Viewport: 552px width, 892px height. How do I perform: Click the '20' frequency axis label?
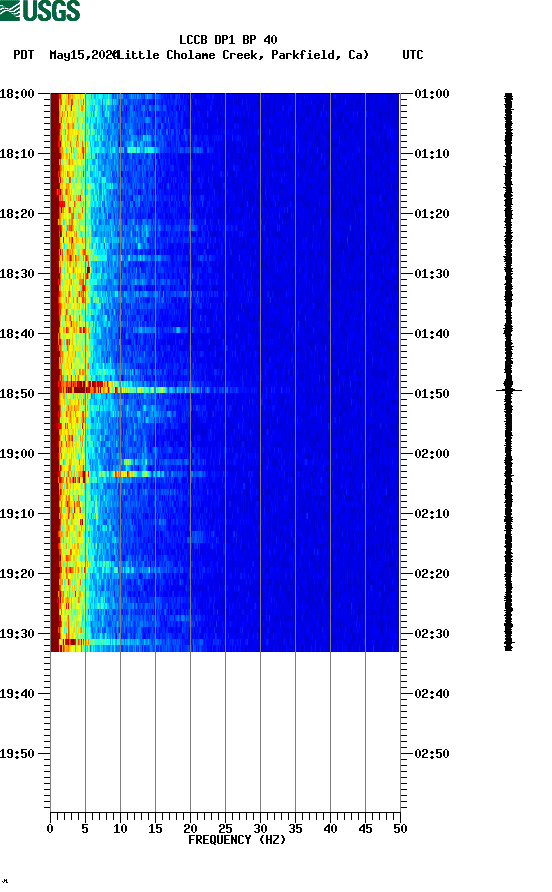click(x=190, y=829)
